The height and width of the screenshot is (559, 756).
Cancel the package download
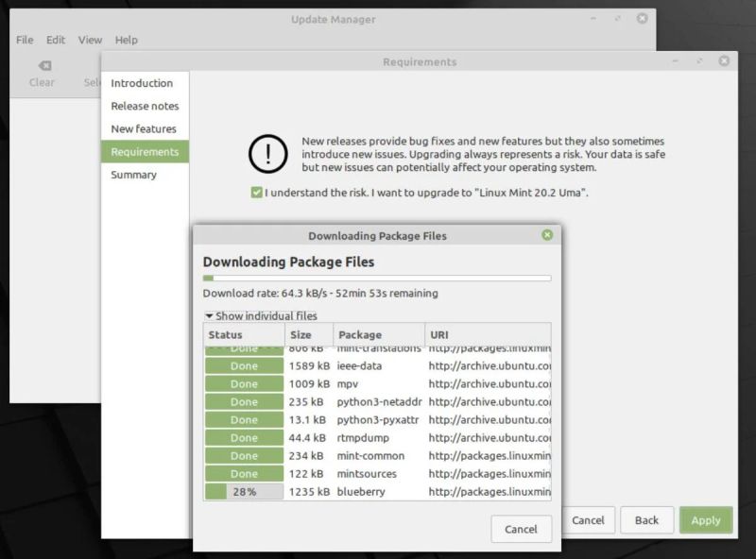(x=521, y=530)
